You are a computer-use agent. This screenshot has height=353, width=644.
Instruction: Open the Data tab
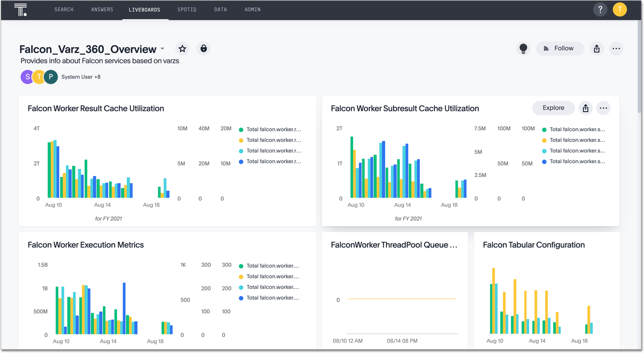point(221,9)
